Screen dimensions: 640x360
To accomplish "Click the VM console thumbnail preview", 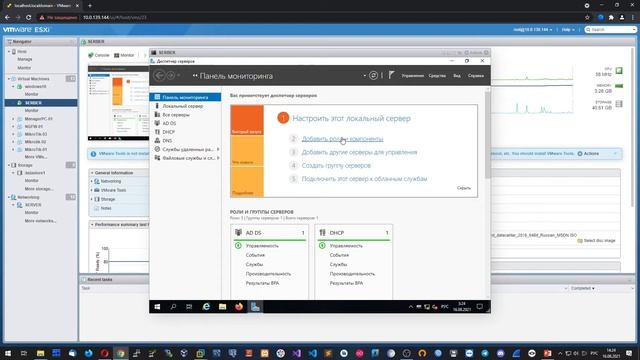I will (x=118, y=103).
